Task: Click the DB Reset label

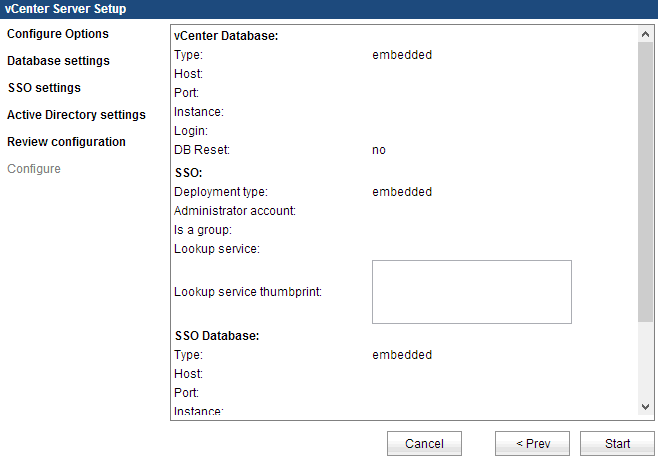Action: (x=202, y=150)
